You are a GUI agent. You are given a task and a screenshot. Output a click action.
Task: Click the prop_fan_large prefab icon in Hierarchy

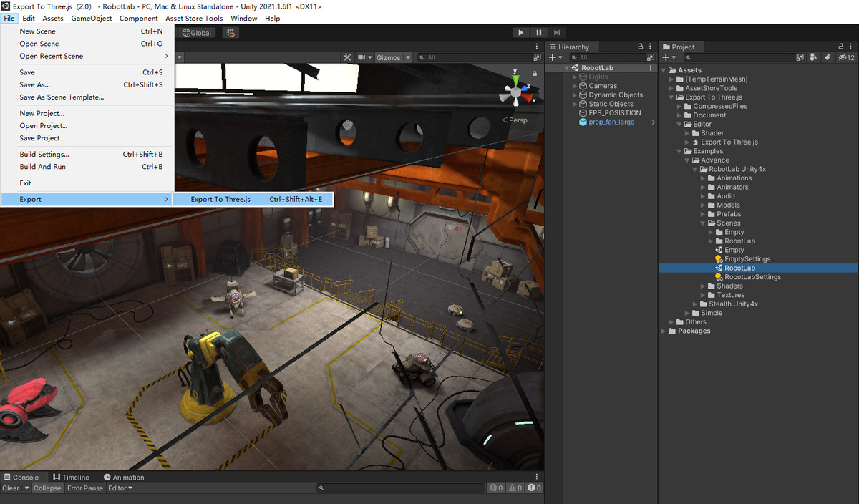coord(582,122)
